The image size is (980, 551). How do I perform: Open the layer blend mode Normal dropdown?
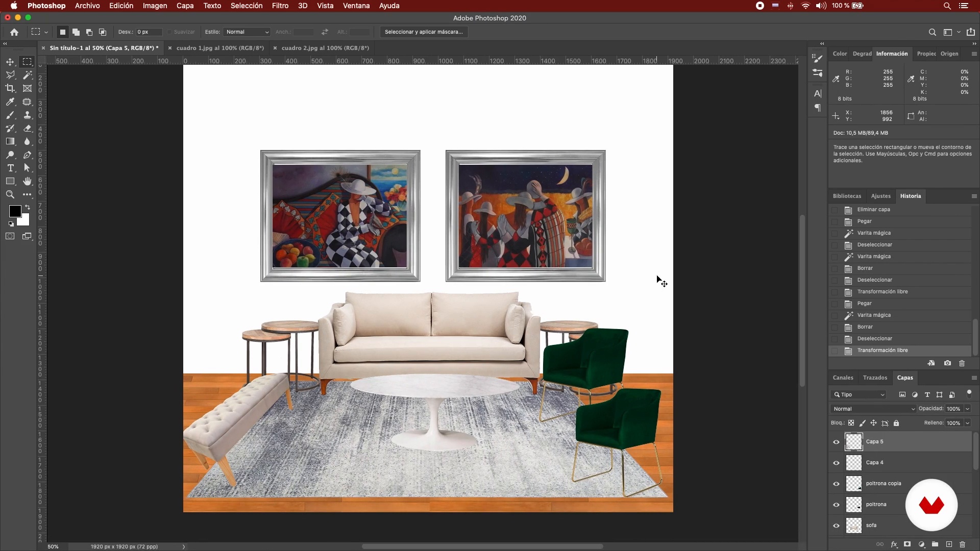[x=873, y=409]
